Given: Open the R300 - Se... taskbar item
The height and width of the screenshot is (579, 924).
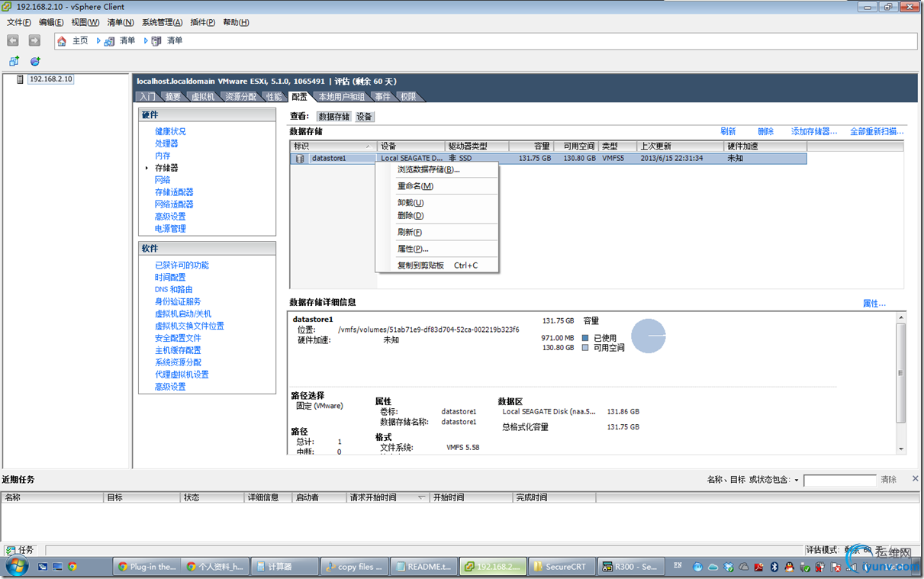Looking at the screenshot, I should (x=630, y=567).
